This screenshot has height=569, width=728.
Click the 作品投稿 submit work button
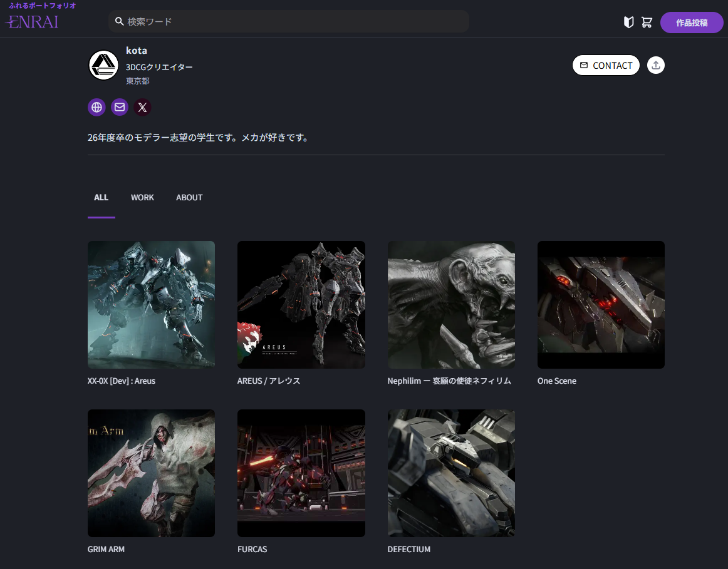691,23
